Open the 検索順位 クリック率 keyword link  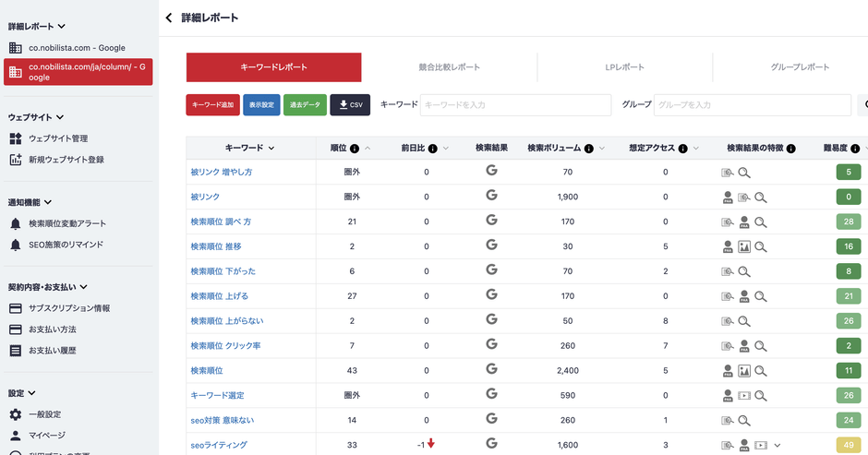pyautogui.click(x=225, y=345)
